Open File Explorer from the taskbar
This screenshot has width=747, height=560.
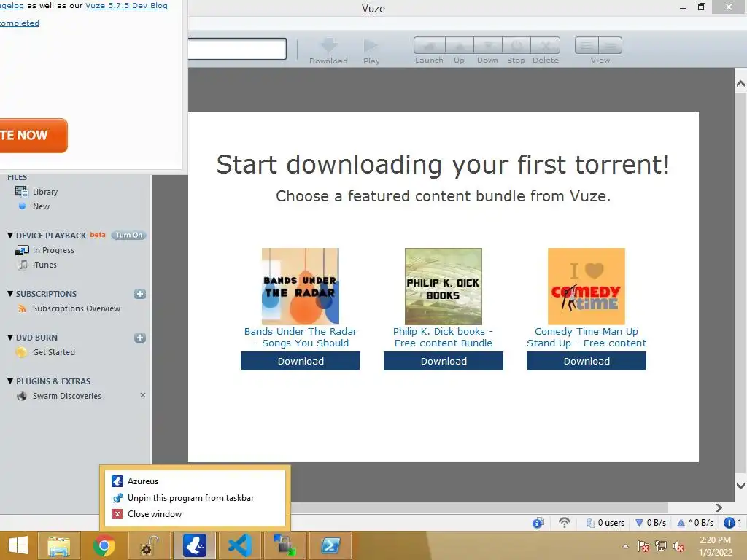tap(58, 545)
